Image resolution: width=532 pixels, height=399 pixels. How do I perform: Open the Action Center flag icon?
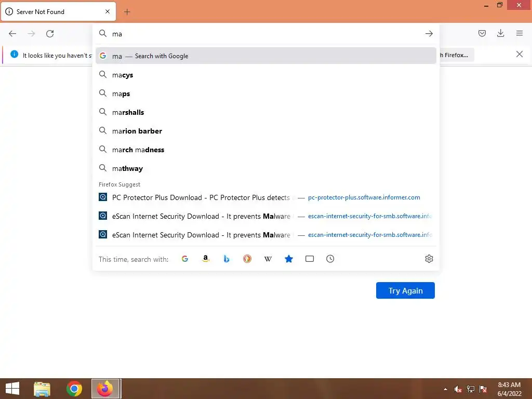coord(483,389)
